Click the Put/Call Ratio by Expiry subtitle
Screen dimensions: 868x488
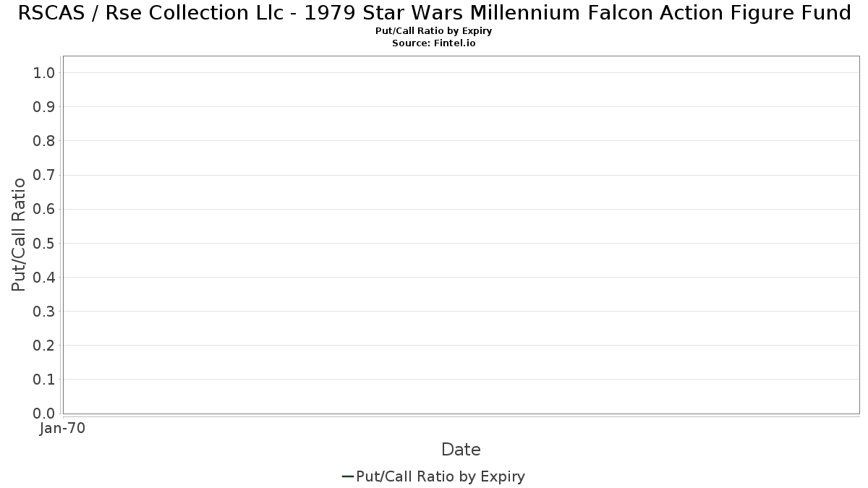pos(434,31)
